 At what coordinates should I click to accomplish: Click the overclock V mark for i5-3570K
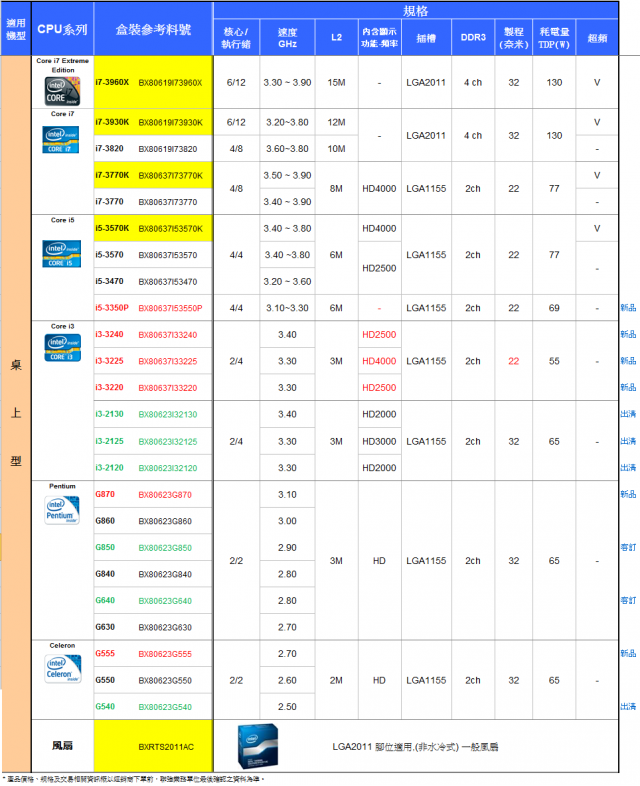pyautogui.click(x=597, y=229)
